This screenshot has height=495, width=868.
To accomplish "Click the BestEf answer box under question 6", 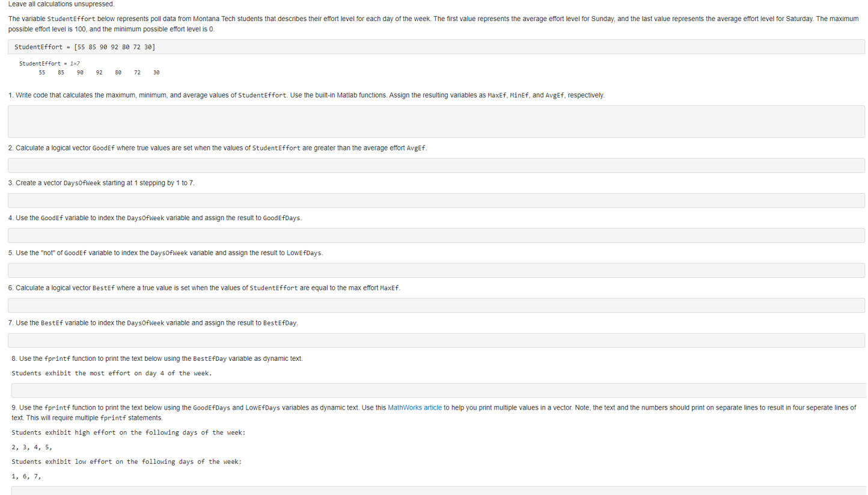I will (435, 305).
